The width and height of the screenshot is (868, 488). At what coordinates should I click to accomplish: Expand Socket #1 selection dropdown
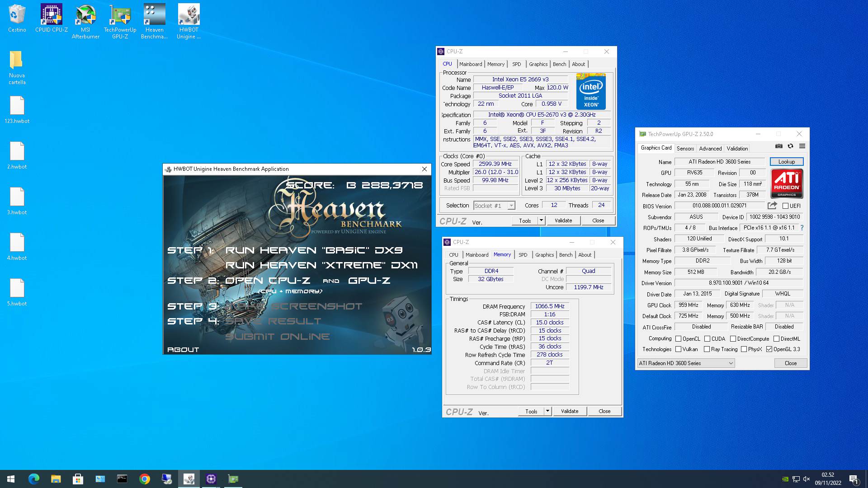pyautogui.click(x=511, y=206)
